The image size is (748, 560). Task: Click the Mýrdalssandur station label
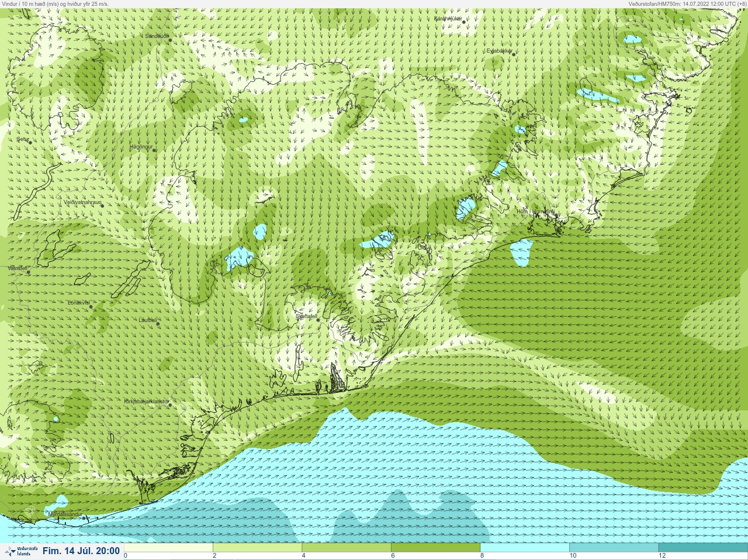tap(65, 514)
